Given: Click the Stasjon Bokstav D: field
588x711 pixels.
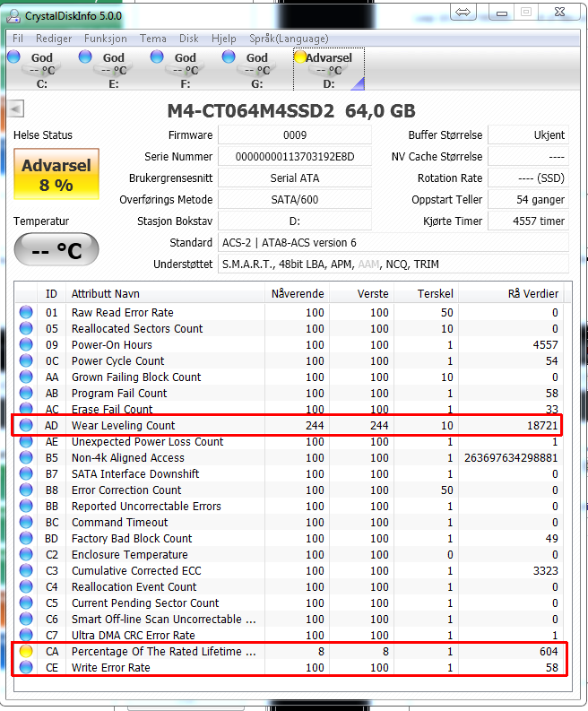Looking at the screenshot, I should click(295, 221).
